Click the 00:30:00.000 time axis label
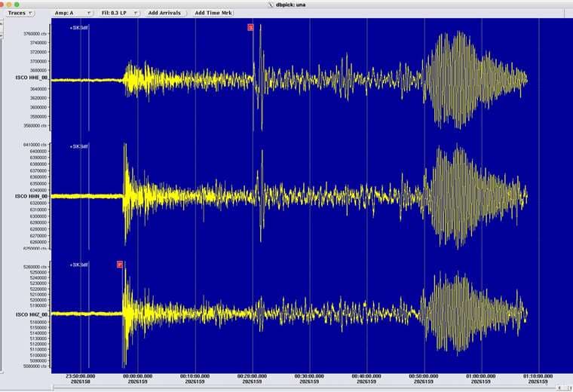The image size is (573, 392). [x=309, y=376]
